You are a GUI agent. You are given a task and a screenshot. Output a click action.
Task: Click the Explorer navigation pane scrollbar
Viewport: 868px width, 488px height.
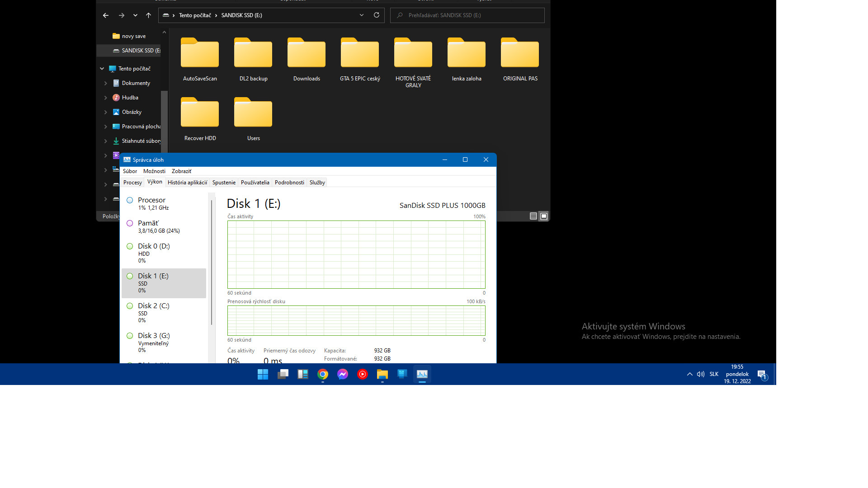point(164,122)
